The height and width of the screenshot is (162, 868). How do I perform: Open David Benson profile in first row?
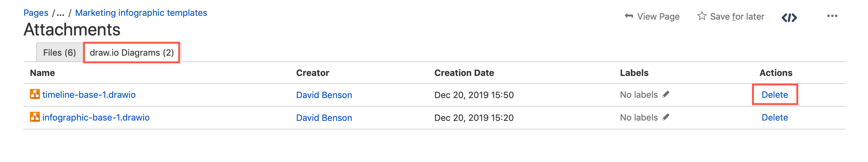324,95
